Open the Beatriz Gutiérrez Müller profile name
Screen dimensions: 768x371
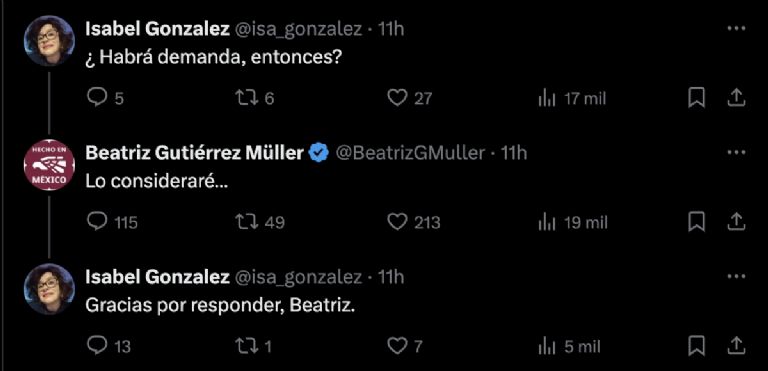click(194, 153)
